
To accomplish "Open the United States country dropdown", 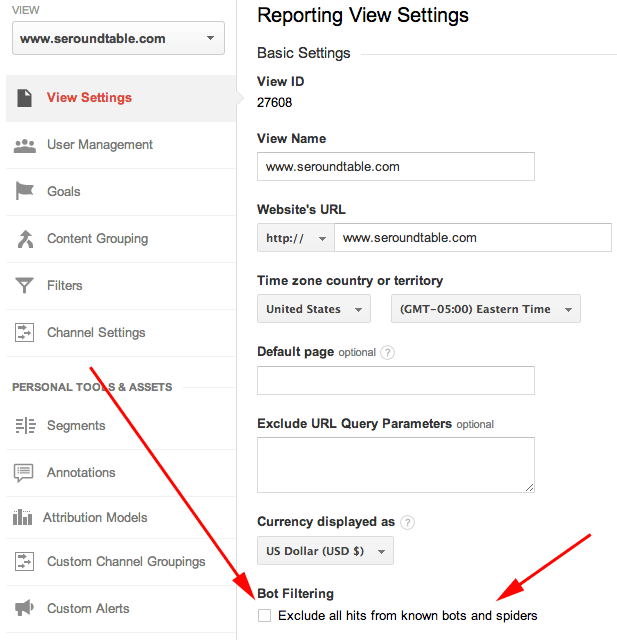I will point(314,309).
